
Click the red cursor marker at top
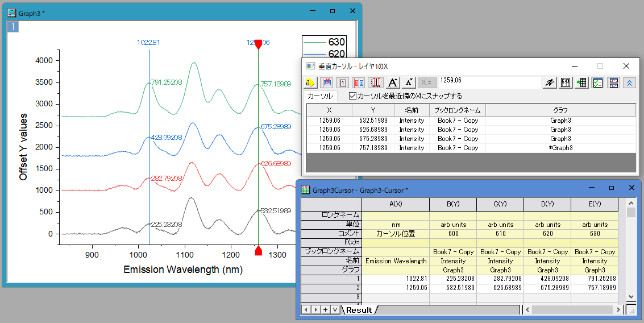(x=258, y=44)
